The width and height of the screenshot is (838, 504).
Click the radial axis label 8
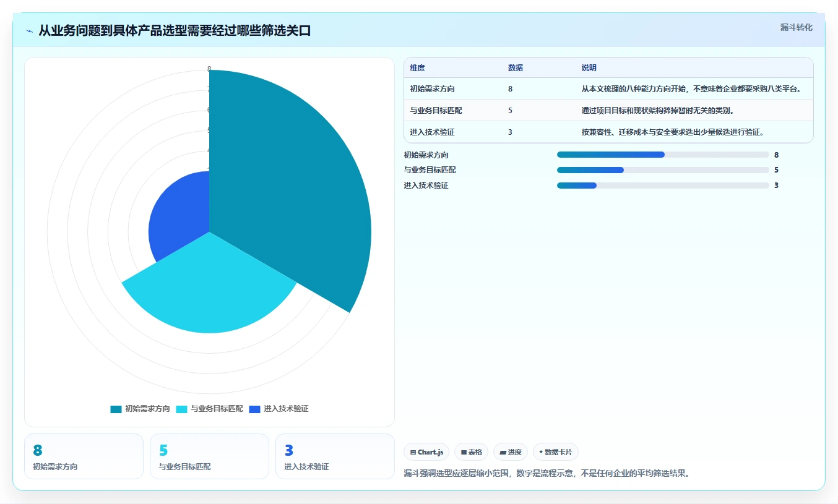[209, 69]
